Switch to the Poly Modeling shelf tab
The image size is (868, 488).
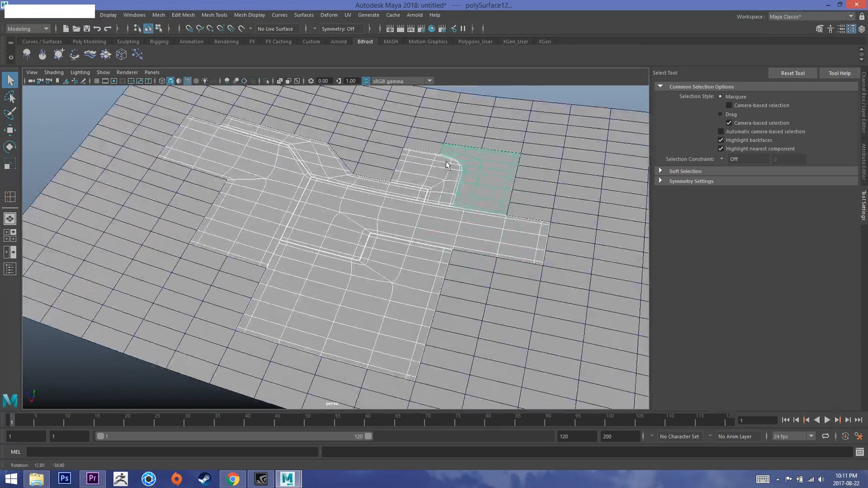click(89, 42)
